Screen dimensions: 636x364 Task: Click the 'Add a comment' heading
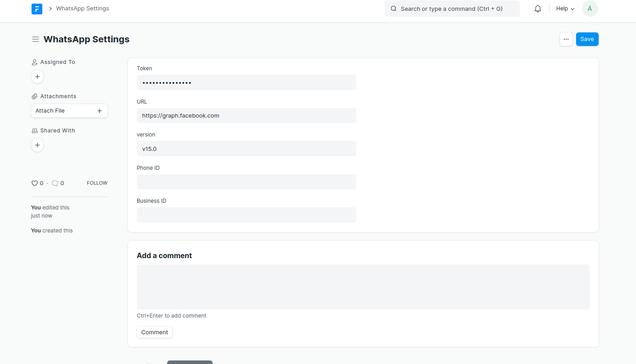click(x=164, y=255)
